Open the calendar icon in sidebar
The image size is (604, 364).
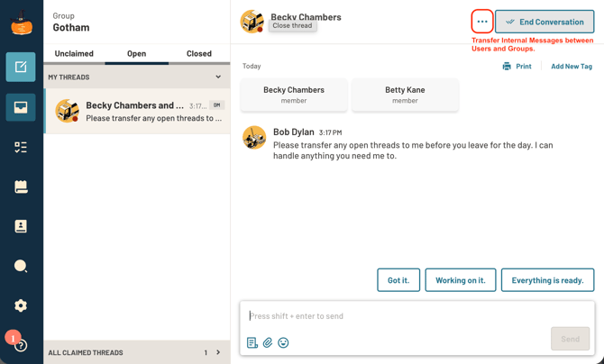click(x=21, y=187)
